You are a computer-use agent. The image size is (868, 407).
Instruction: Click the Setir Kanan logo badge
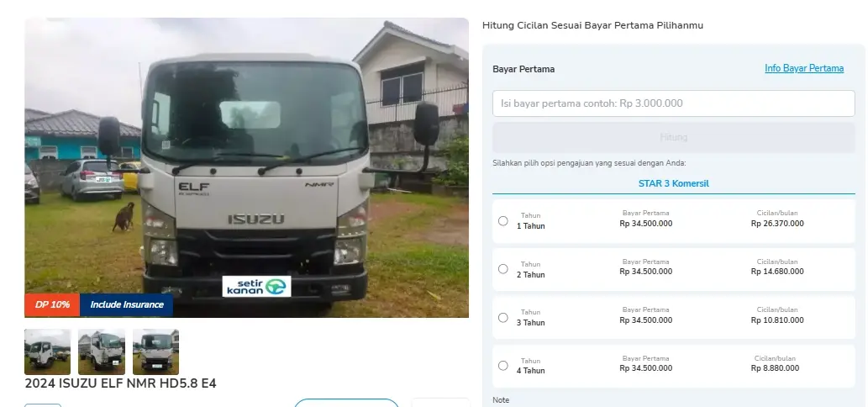click(x=256, y=286)
